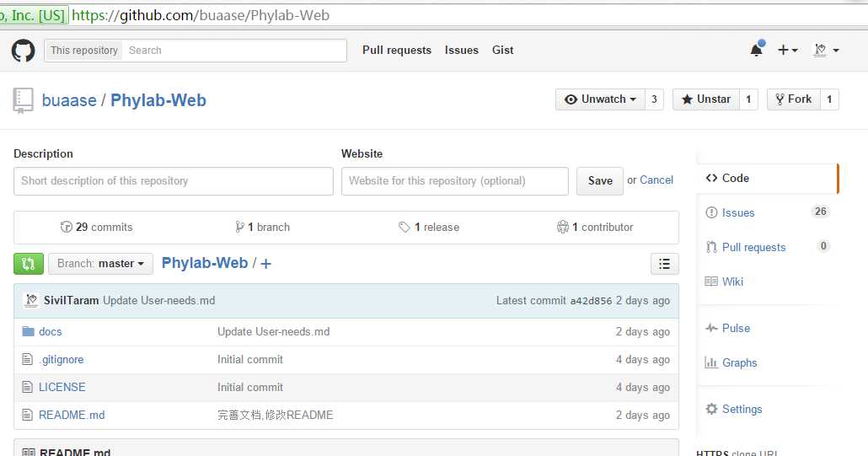Screen dimensions: 868x456
Task: Click the Graphs bar chart icon
Action: coord(710,362)
